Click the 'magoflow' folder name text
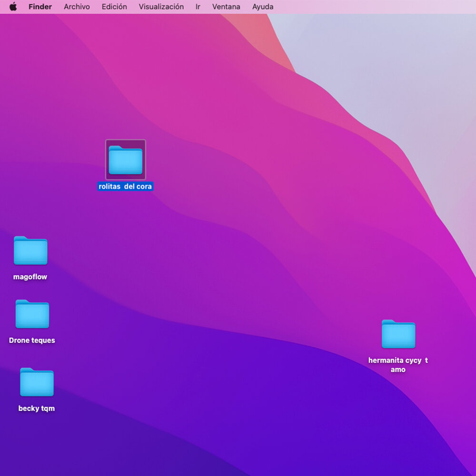476x476 pixels. coord(30,277)
